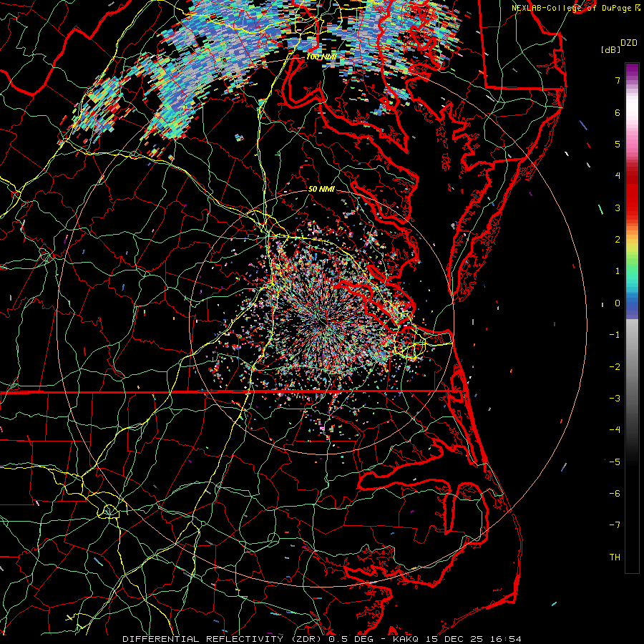Select the 50 NMI range ring label
The width and height of the screenshot is (644, 644).
coord(321,189)
